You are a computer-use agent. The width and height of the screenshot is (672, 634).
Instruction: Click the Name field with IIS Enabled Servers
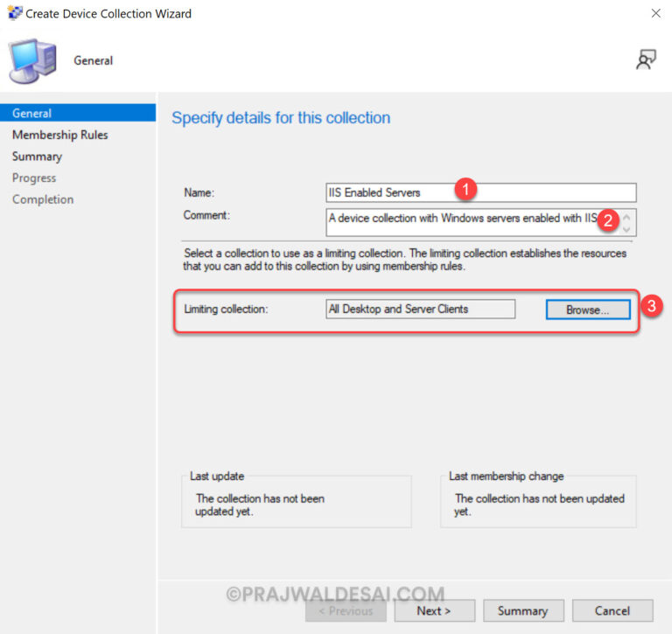[x=481, y=192]
